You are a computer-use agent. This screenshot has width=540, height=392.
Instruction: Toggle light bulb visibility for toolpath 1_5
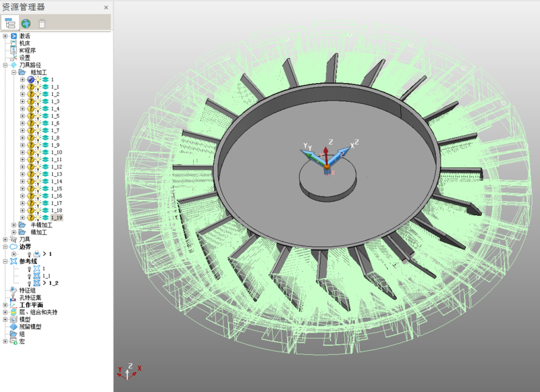point(38,116)
